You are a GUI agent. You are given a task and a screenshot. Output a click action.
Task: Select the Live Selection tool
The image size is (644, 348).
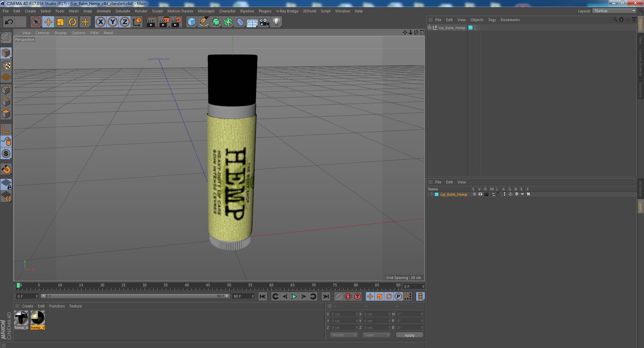pos(36,22)
